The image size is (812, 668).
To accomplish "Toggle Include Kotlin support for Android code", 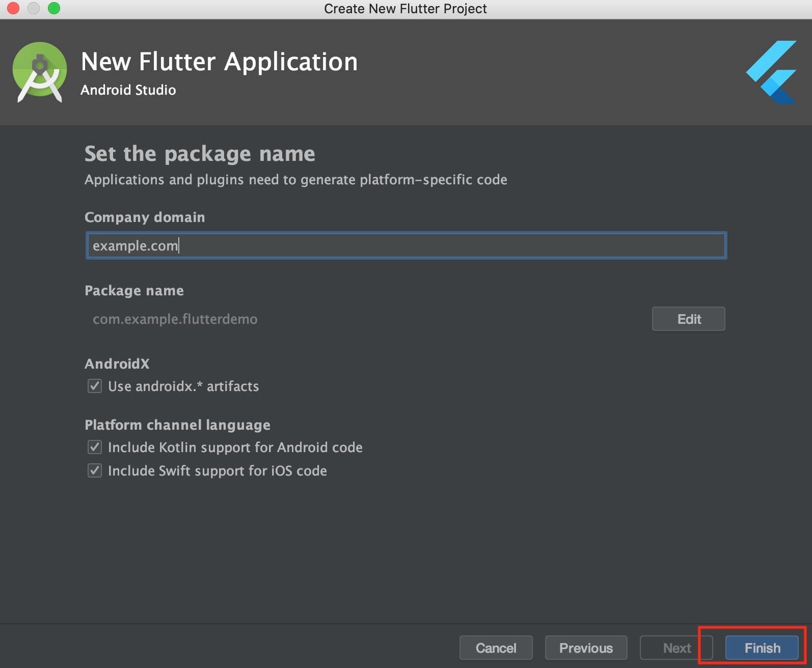I will pos(95,447).
